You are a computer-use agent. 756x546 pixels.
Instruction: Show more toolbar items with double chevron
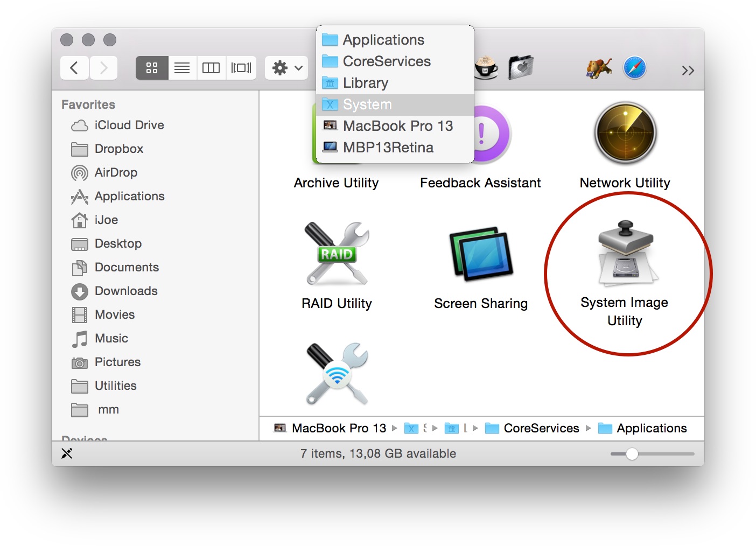pyautogui.click(x=688, y=71)
